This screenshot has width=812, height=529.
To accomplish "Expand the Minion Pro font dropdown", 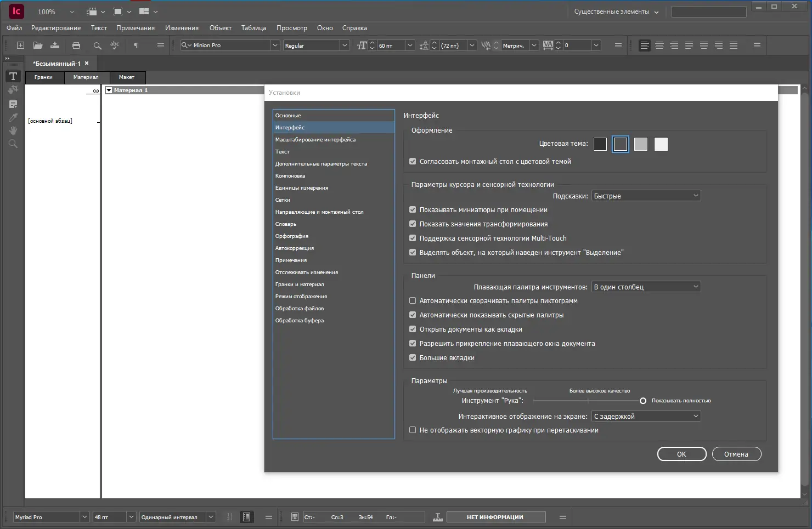I will tap(275, 45).
